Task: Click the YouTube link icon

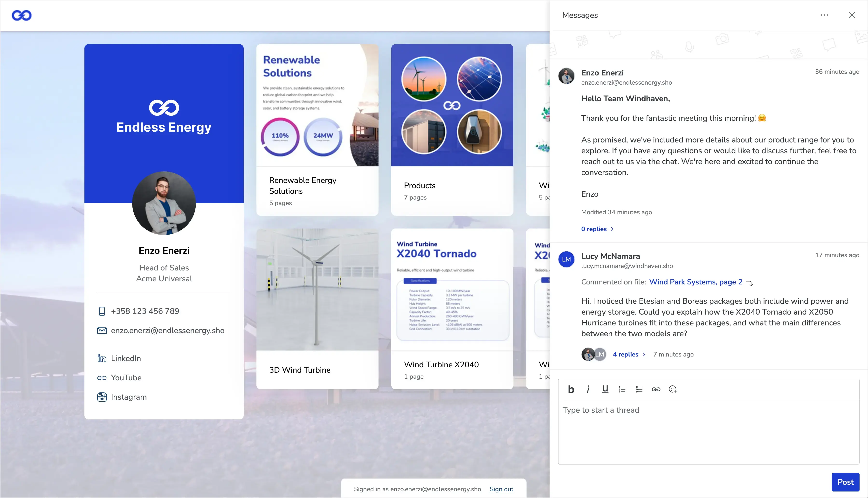Action: pyautogui.click(x=102, y=378)
